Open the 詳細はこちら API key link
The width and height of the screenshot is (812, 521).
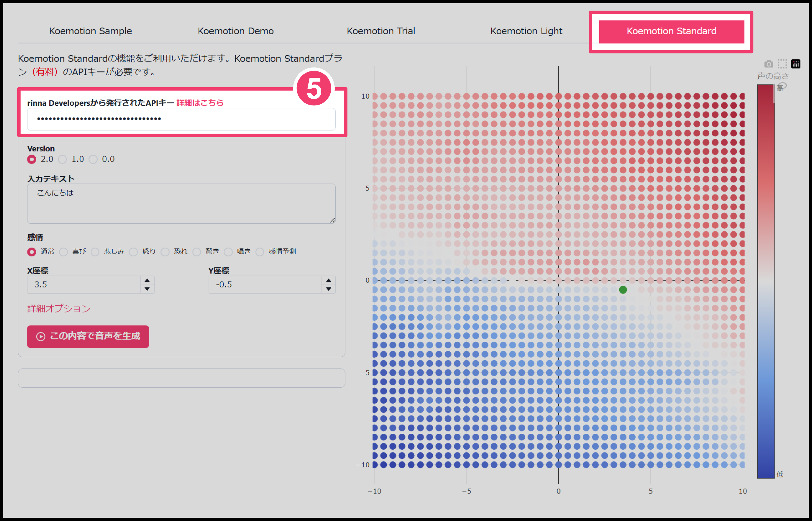[200, 103]
